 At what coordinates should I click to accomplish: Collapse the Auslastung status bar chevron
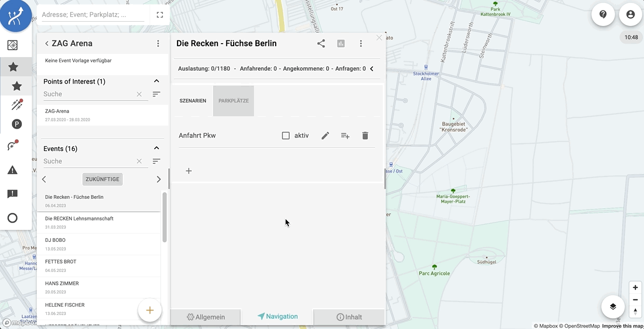[371, 68]
